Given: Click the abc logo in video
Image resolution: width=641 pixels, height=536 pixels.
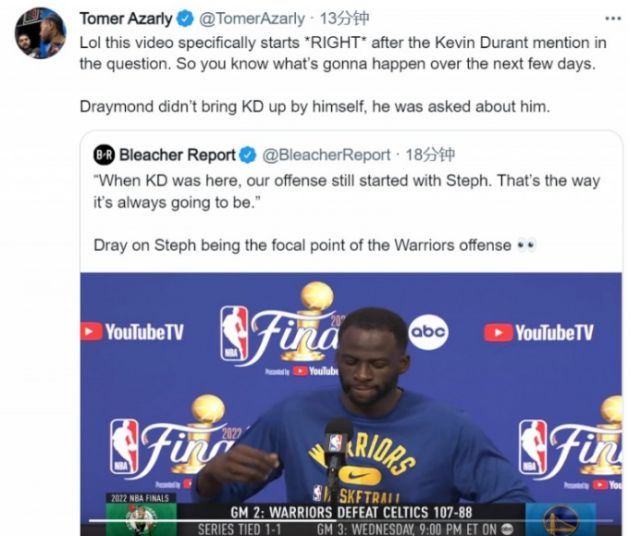Looking at the screenshot, I should [x=428, y=332].
